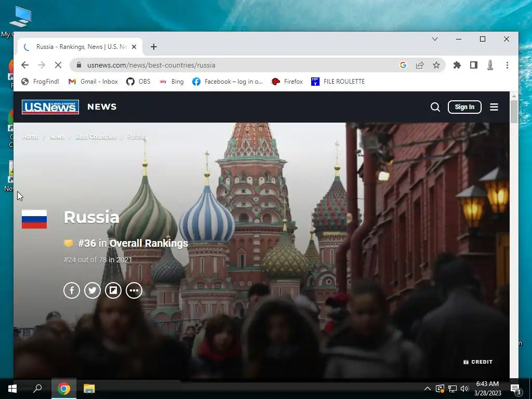Click the lock icon in address bar
The width and height of the screenshot is (532, 399).
click(x=79, y=65)
